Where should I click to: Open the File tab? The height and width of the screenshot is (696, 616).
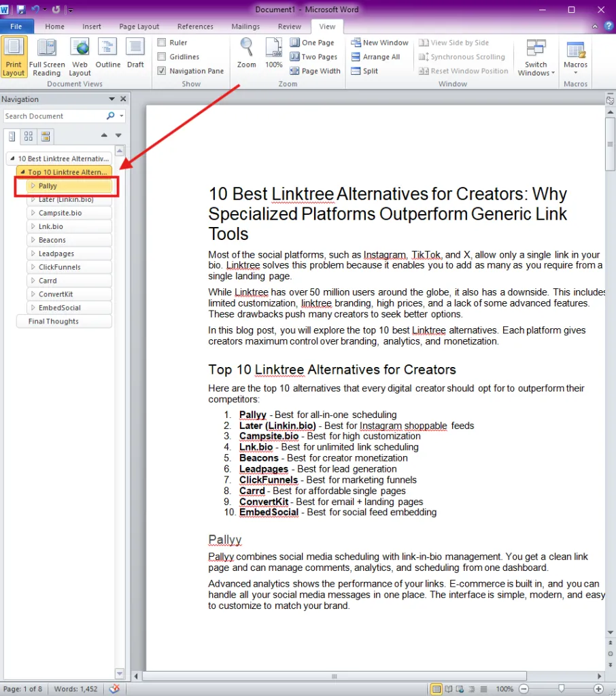16,27
